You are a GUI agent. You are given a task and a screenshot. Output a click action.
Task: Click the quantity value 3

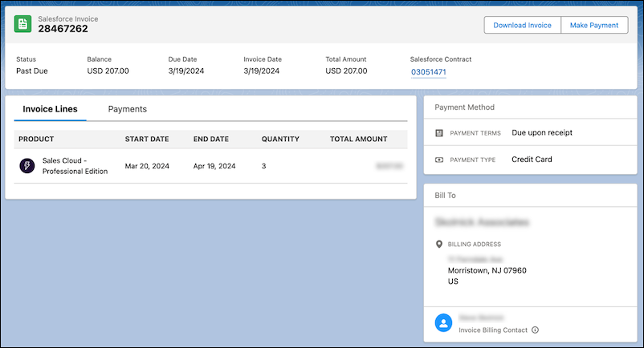click(263, 166)
